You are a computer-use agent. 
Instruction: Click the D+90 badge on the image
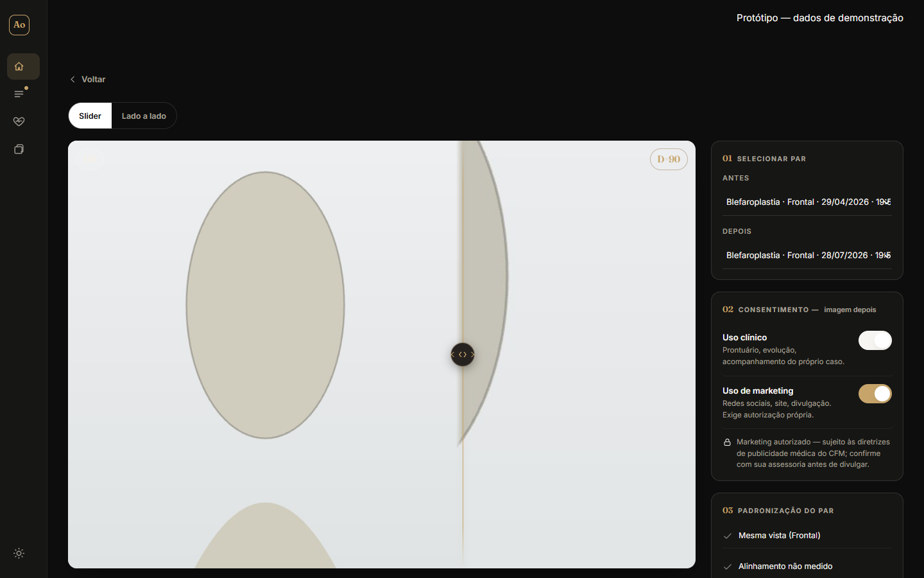tap(669, 159)
